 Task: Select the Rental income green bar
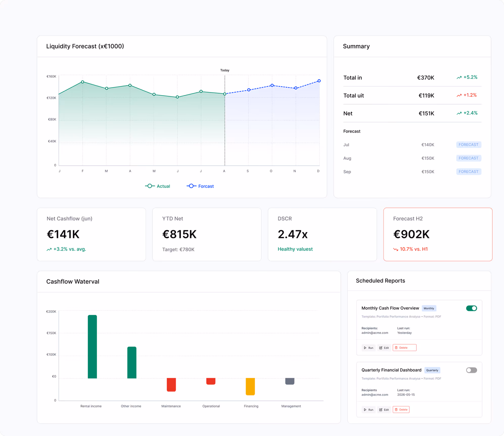(x=92, y=347)
